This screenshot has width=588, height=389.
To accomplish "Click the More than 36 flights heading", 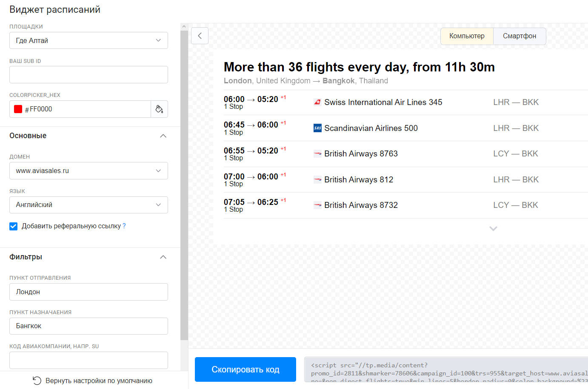I will 359,67.
